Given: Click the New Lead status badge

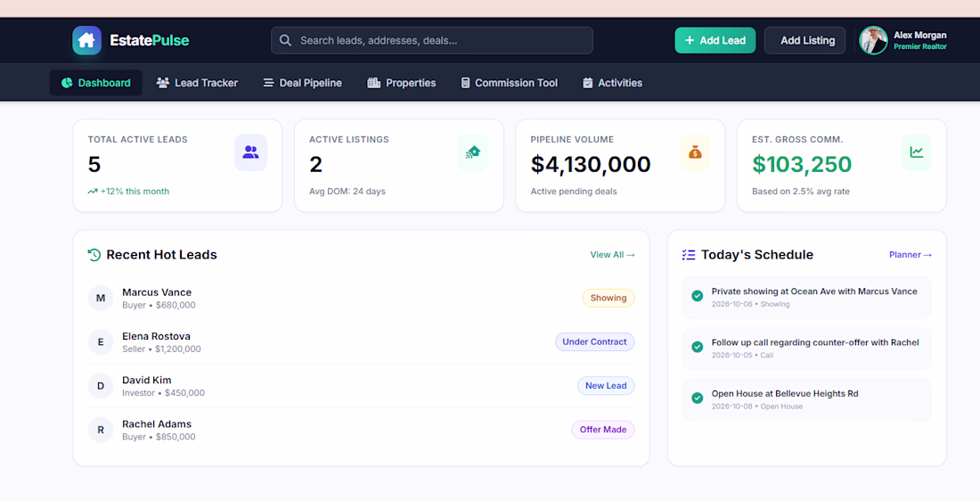Looking at the screenshot, I should (606, 386).
